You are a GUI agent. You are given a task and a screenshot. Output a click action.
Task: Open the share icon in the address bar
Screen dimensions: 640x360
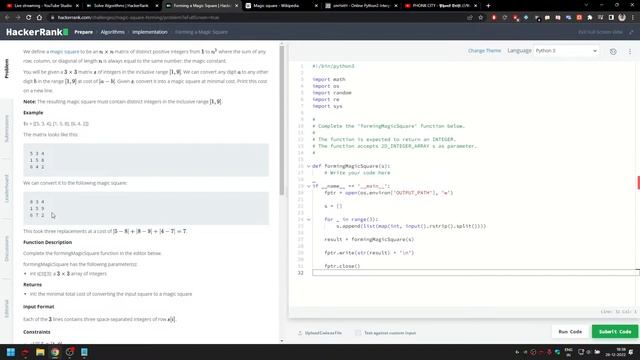(470, 18)
